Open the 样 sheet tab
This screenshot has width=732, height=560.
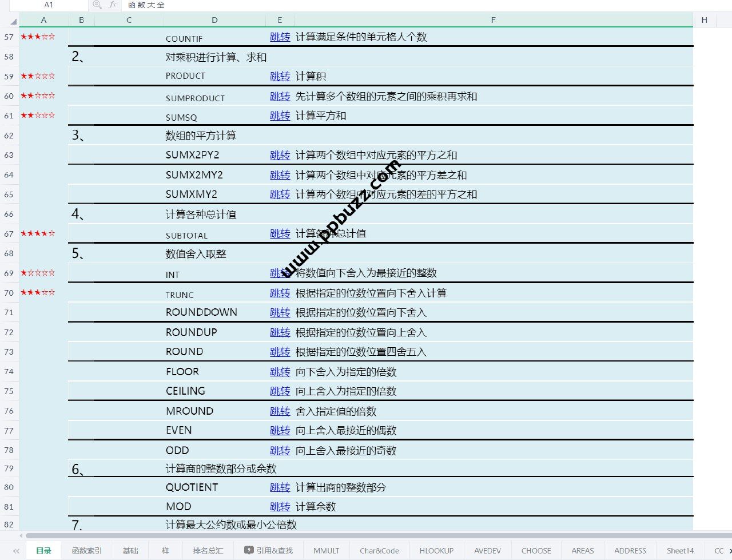(x=165, y=551)
